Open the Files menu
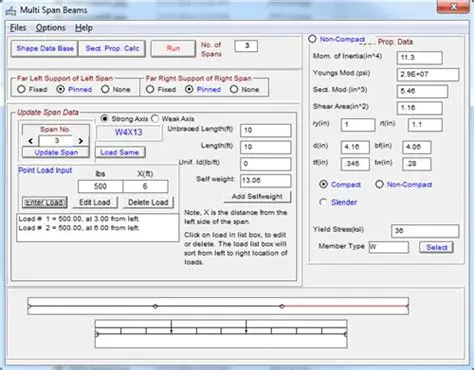The width and height of the screenshot is (474, 370). [x=18, y=28]
